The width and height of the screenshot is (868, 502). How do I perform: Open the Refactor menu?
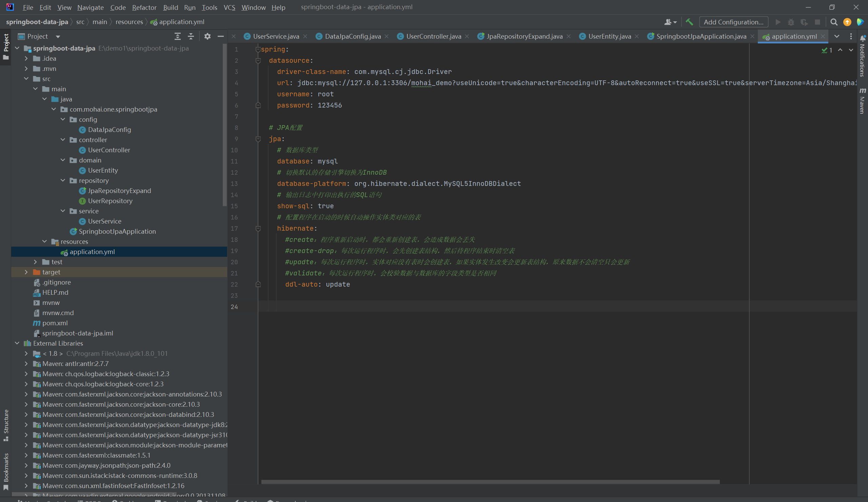[x=144, y=7]
